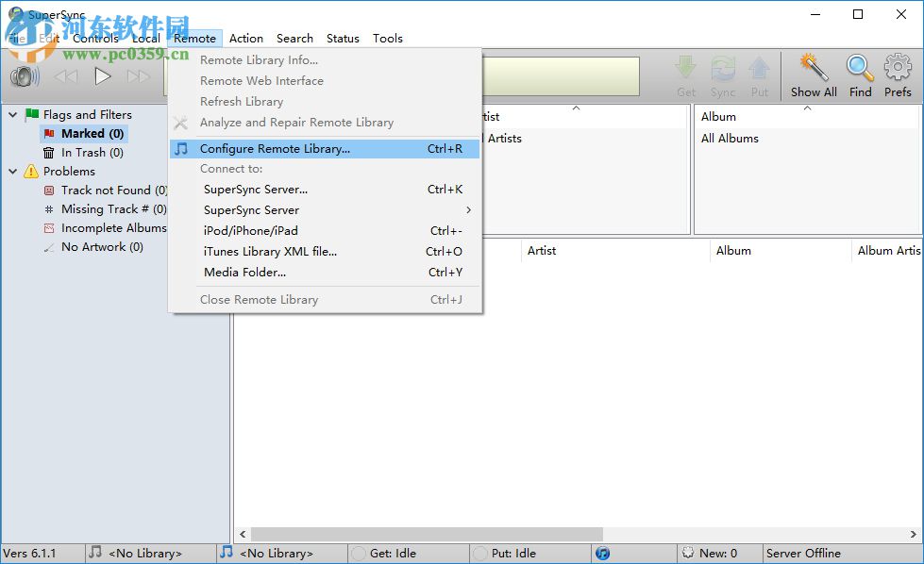Select All Albums in album list
924x564 pixels.
pyautogui.click(x=730, y=139)
